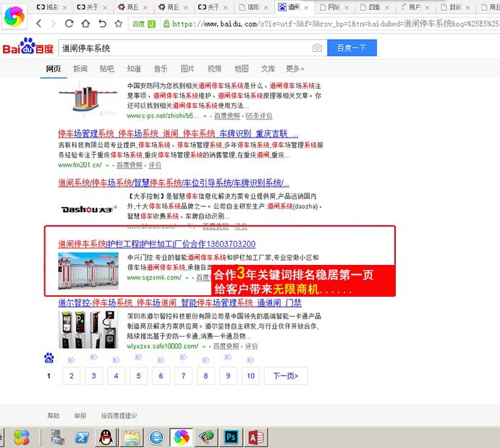Click the green padlock in the address bar
Viewport: 500px width, 448px height.
(166, 24)
